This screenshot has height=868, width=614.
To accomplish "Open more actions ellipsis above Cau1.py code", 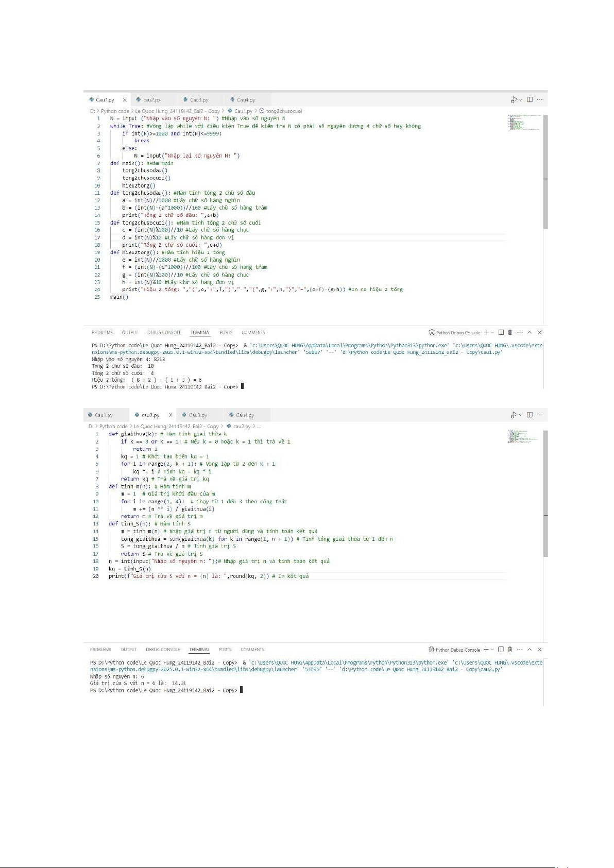I will [539, 100].
